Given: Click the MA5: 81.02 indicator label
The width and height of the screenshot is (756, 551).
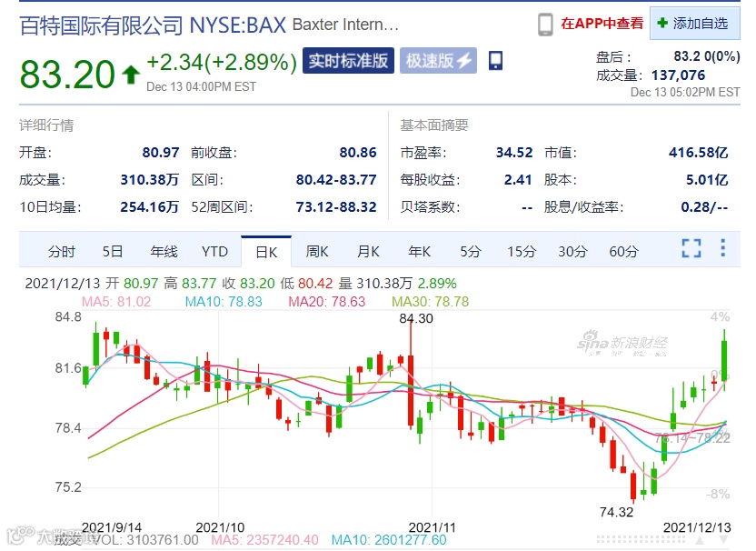Looking at the screenshot, I should click(116, 302).
